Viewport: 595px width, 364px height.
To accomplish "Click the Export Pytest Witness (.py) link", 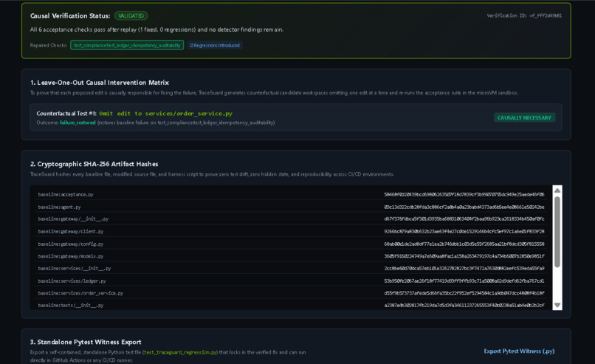I will coord(519,351).
